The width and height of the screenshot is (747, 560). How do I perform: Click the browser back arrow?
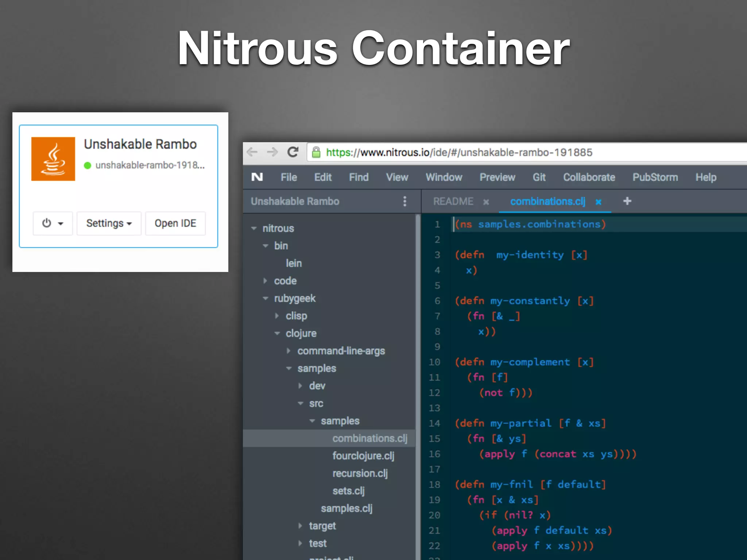point(252,152)
